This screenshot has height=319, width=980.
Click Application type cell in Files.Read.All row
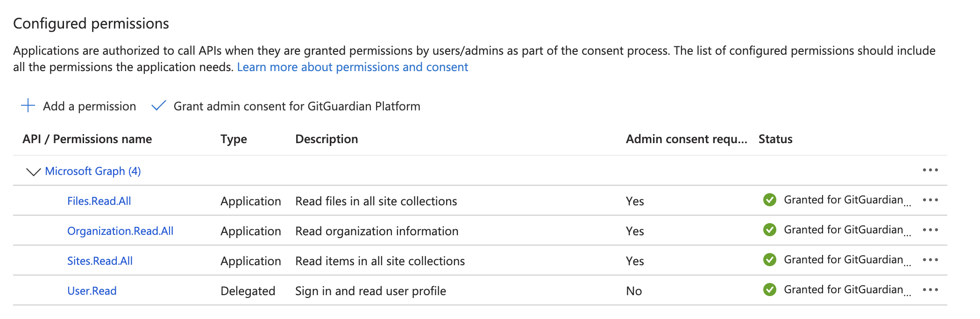(x=251, y=201)
